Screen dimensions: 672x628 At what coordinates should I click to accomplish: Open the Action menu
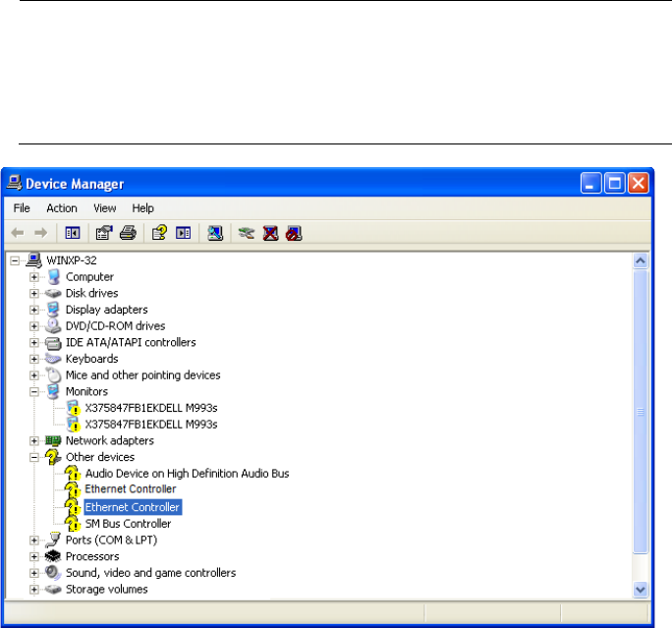pos(62,208)
